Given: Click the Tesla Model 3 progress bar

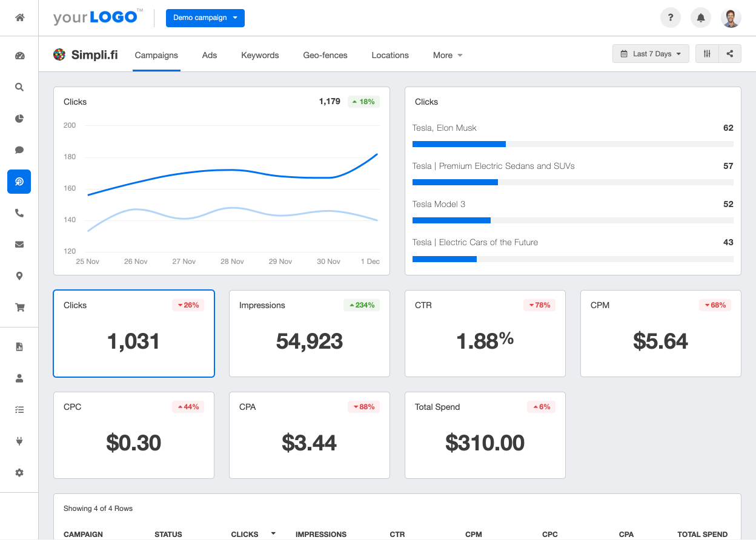Looking at the screenshot, I should coord(572,220).
